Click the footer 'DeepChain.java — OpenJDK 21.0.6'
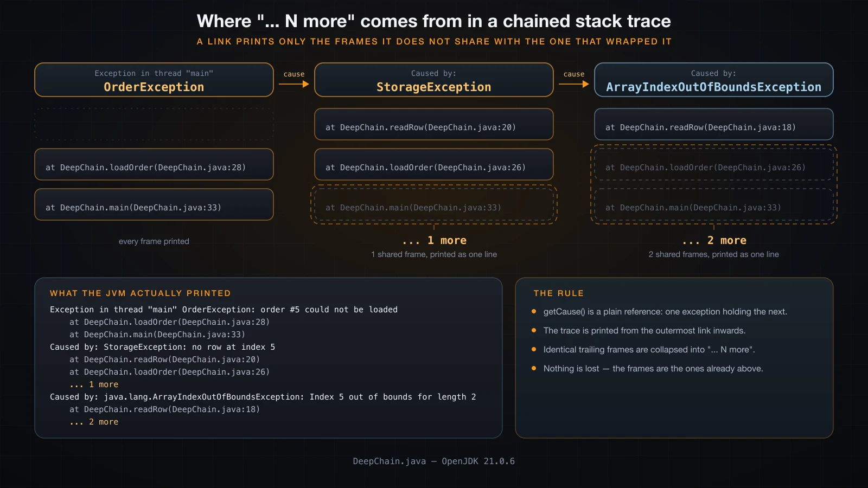This screenshot has height=488, width=868. (434, 461)
